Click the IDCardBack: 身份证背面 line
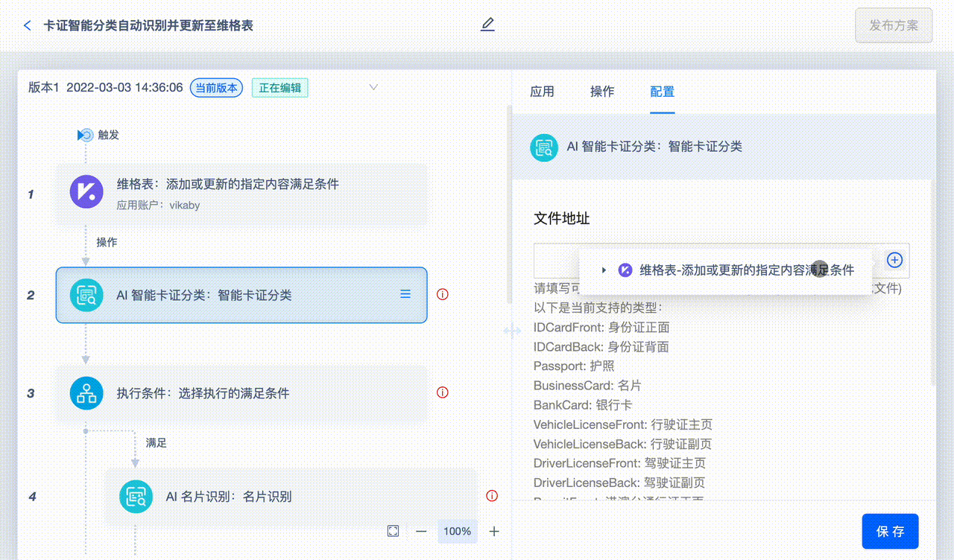This screenshot has height=560, width=954. [601, 346]
